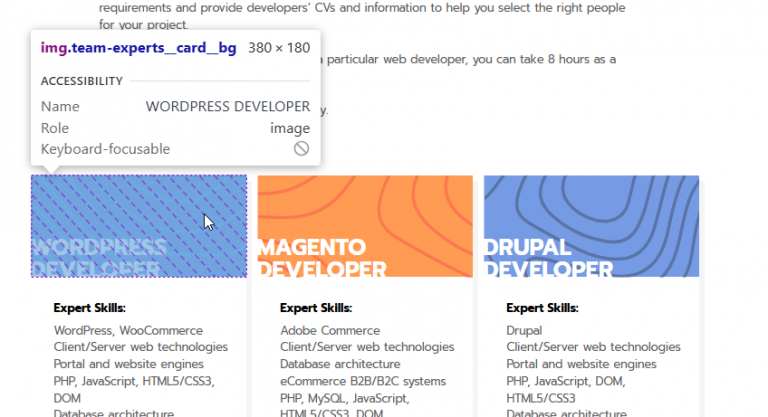Click the 'image' role value in tooltip
Screen dimensions: 768x417
[290, 128]
